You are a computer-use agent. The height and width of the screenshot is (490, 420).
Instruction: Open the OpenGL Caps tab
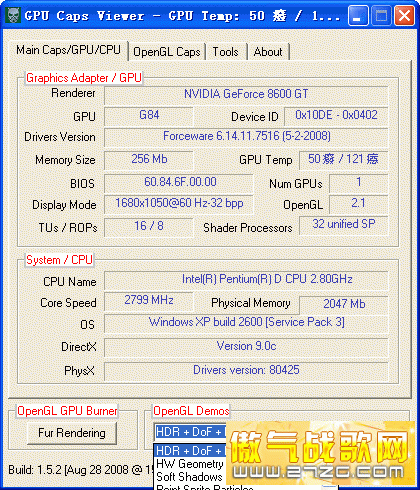click(167, 52)
